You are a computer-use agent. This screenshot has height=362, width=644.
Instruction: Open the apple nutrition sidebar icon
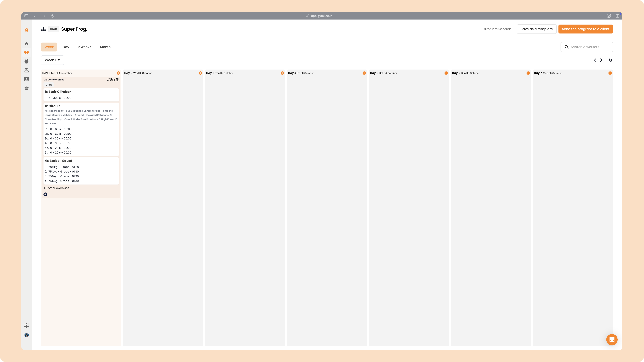27,61
